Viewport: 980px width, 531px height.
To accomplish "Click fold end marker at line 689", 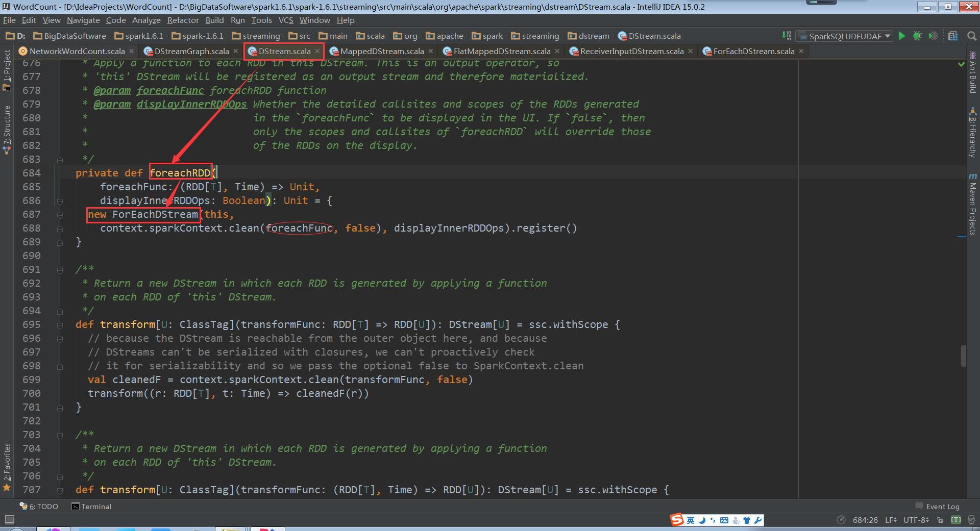I will [60, 242].
